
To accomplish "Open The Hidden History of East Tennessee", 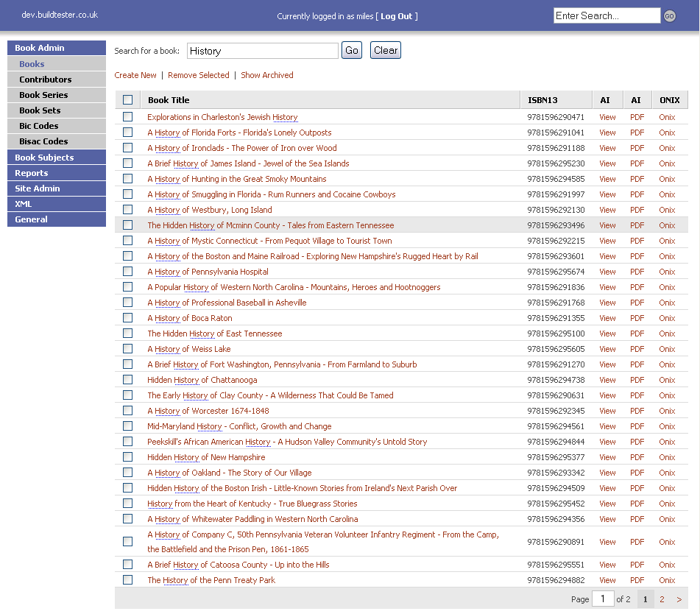I will pyautogui.click(x=215, y=334).
